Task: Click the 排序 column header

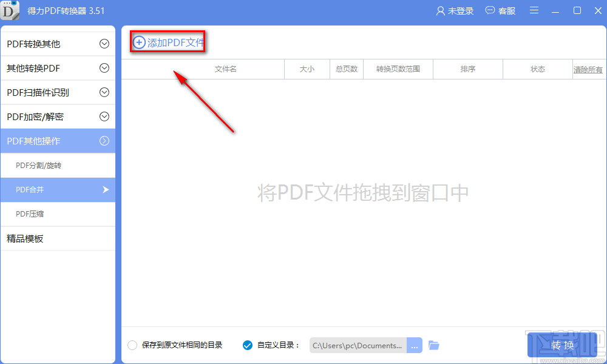Action: point(467,69)
